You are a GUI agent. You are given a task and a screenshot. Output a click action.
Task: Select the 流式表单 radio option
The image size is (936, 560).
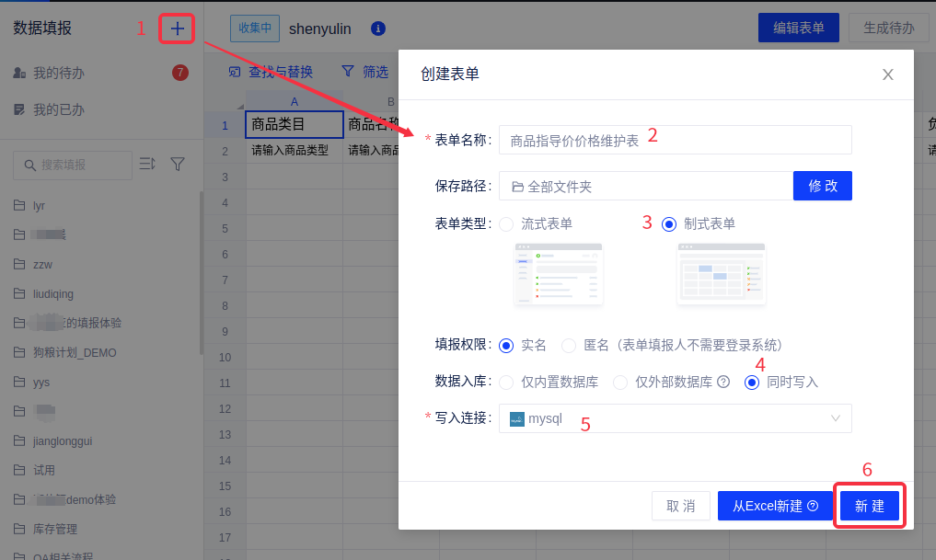point(506,223)
